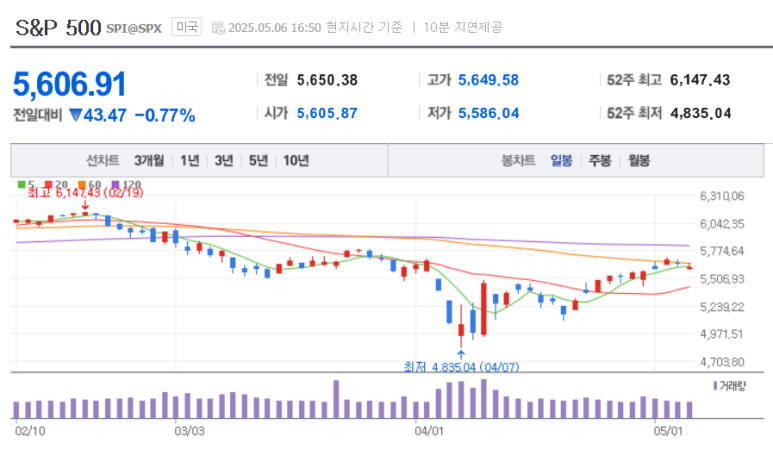Select the 3년 line chart period

(x=224, y=160)
